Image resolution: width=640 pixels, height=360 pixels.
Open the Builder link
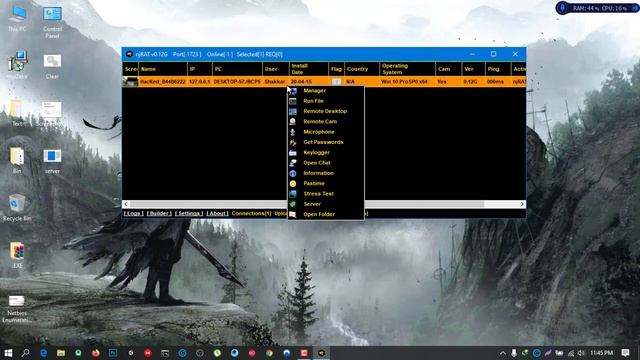coord(159,213)
